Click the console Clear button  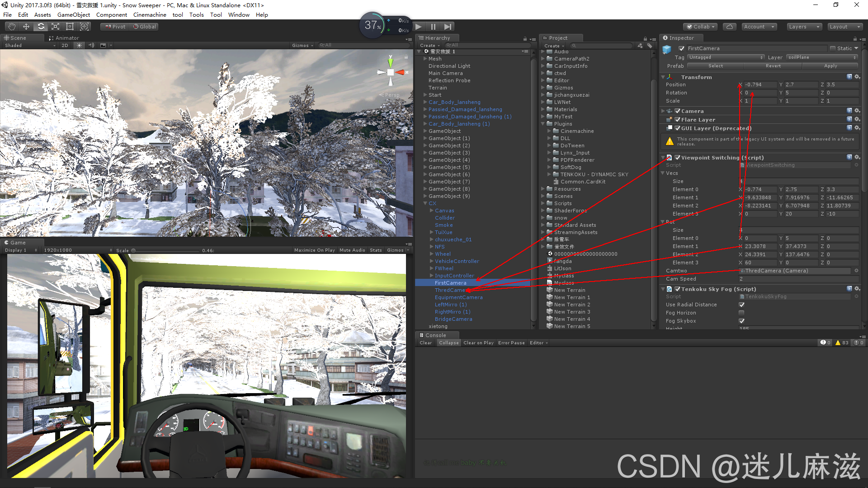point(425,343)
